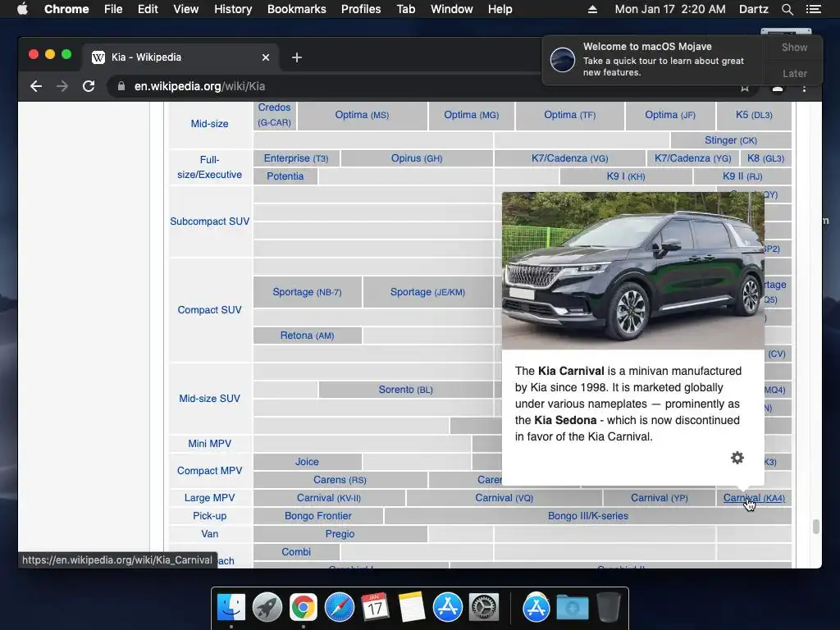Open the Mid-size SUV category link
This screenshot has width=840, height=630.
tap(209, 399)
